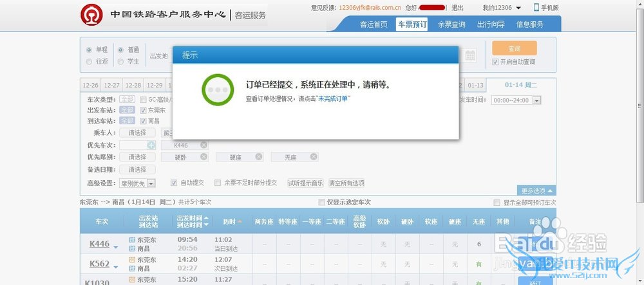Click 全部 button for 到达车站
Image resolution: width=644 pixels, height=285 pixels.
tap(127, 120)
